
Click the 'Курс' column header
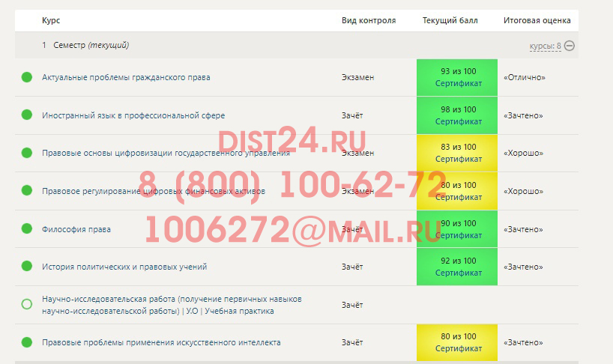[51, 21]
